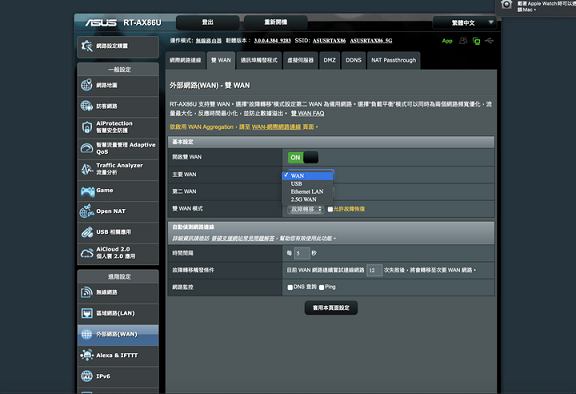
Task: Open the AiCloud 2.0 cloud icon
Action: [87, 253]
